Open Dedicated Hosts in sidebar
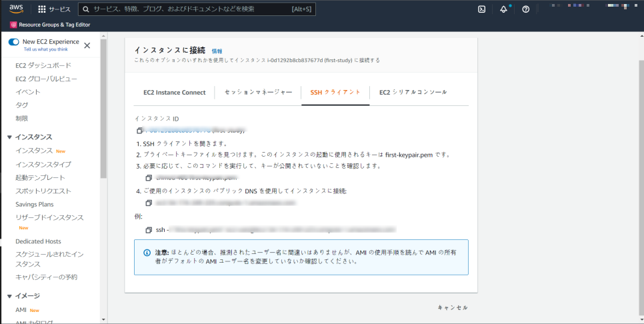The height and width of the screenshot is (324, 644). click(x=38, y=241)
